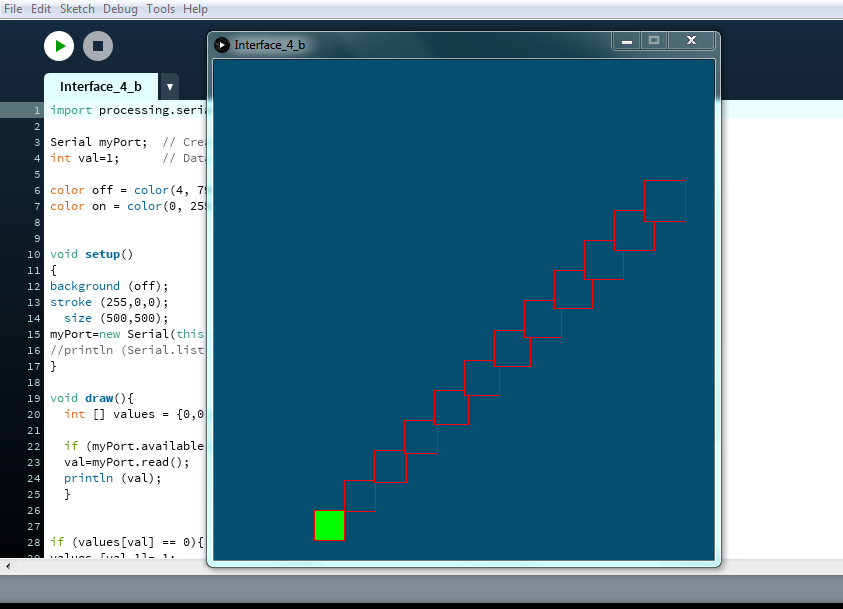Stop the running sketch

pyautogui.click(x=98, y=46)
